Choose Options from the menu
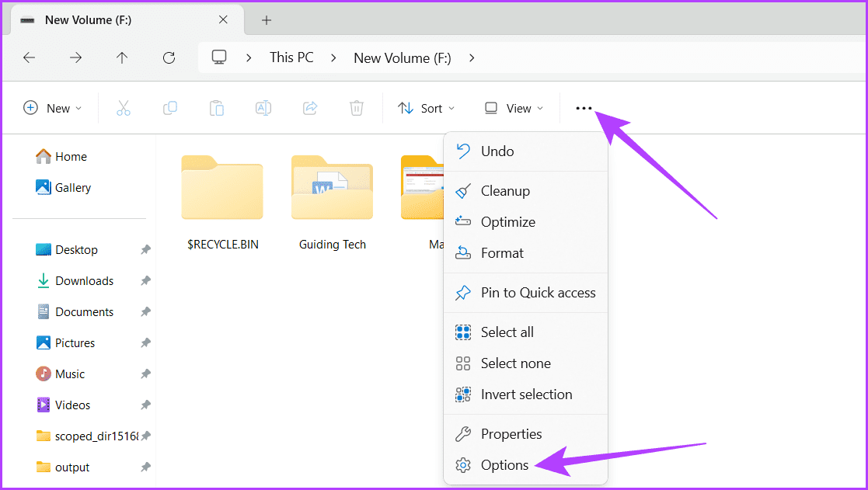 coord(504,465)
